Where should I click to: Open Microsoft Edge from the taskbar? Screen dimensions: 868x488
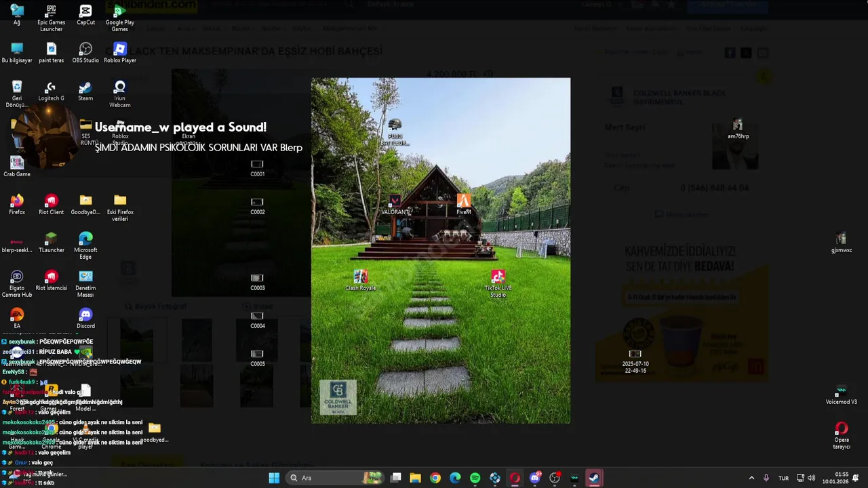click(455, 478)
